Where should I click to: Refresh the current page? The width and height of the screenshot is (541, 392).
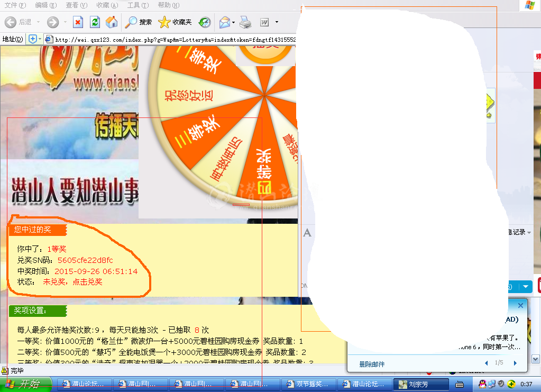94,22
